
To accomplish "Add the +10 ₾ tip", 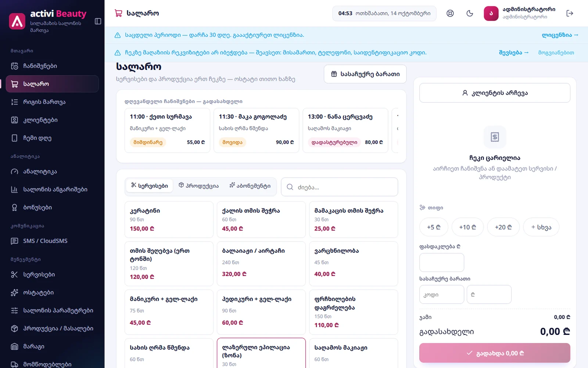I will point(467,227).
